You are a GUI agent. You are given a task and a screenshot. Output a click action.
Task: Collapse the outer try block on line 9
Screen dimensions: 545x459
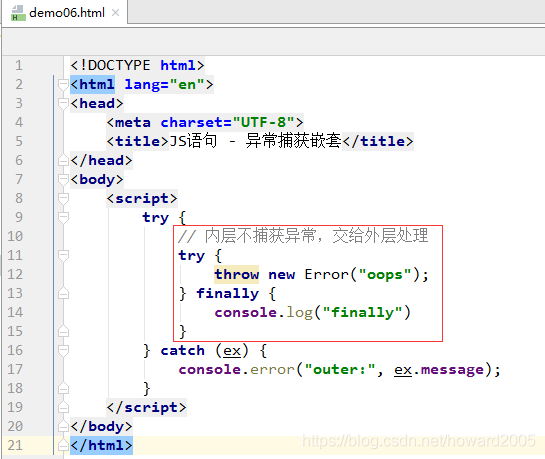tap(63, 218)
